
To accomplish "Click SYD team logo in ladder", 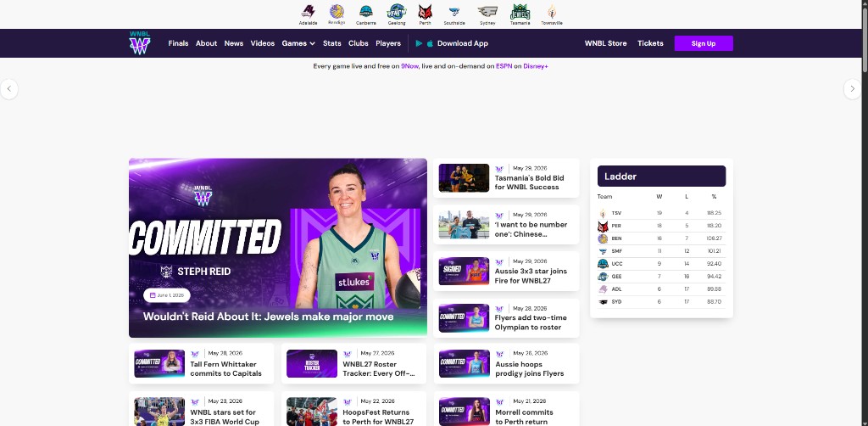I will coord(603,302).
